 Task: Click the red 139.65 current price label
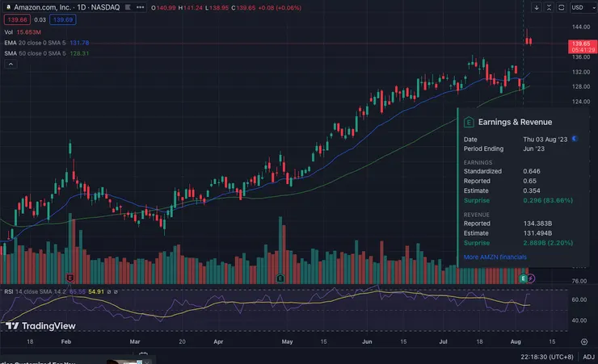(x=583, y=47)
